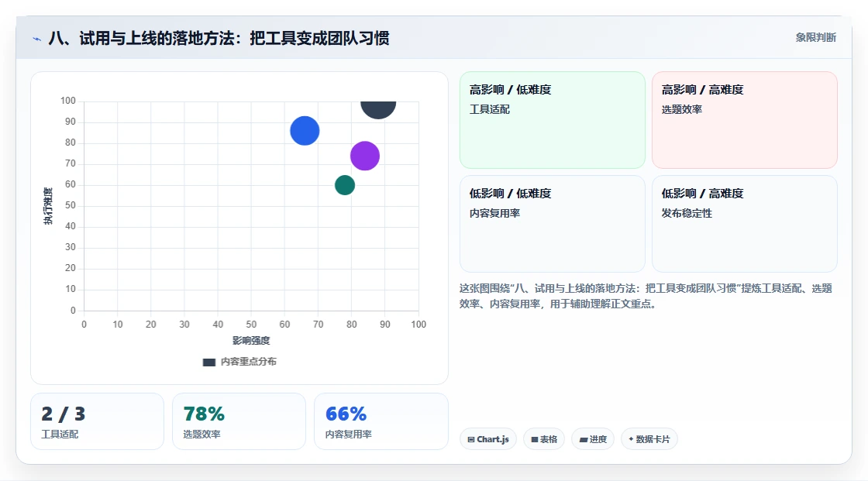Click the 执行难度 y-axis title
868x481 pixels.
click(x=48, y=206)
